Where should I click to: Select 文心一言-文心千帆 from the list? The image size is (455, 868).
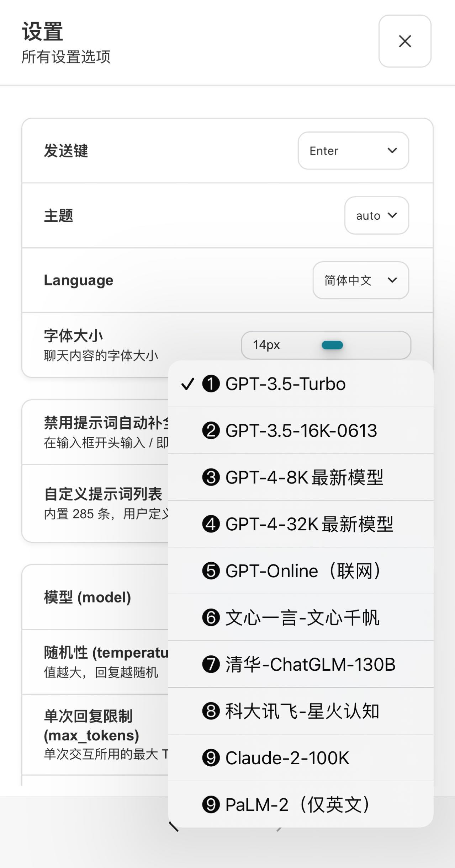coord(301,617)
